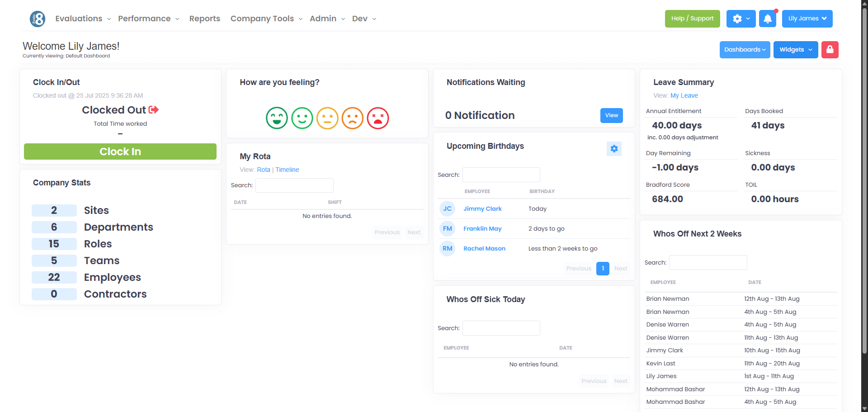868x412 pixels.
Task: Open the Widgets dropdown
Action: [x=796, y=50]
